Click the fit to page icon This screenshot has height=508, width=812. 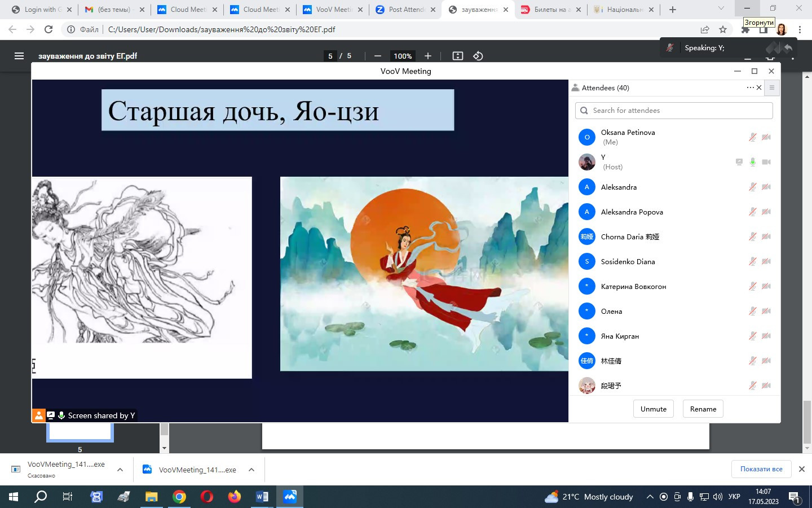pos(458,56)
